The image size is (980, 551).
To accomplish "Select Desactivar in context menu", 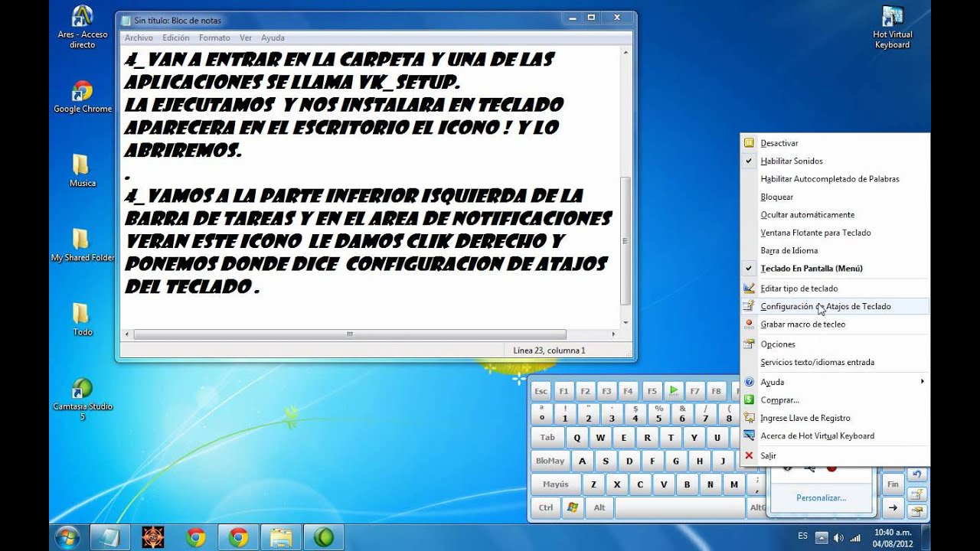I will click(x=835, y=143).
